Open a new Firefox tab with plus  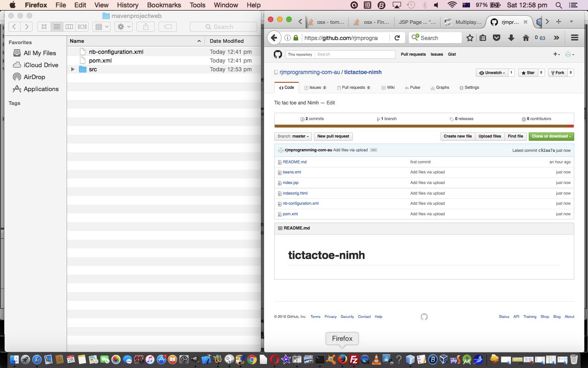[559, 22]
